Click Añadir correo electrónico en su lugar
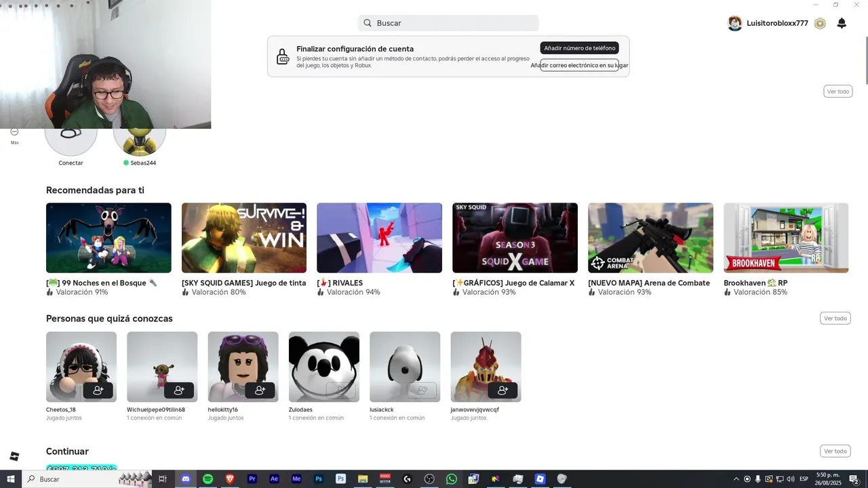 pyautogui.click(x=580, y=65)
